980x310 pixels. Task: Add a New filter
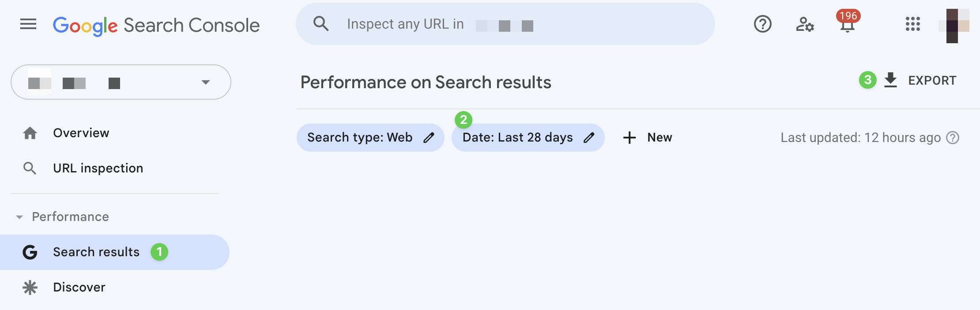(647, 138)
